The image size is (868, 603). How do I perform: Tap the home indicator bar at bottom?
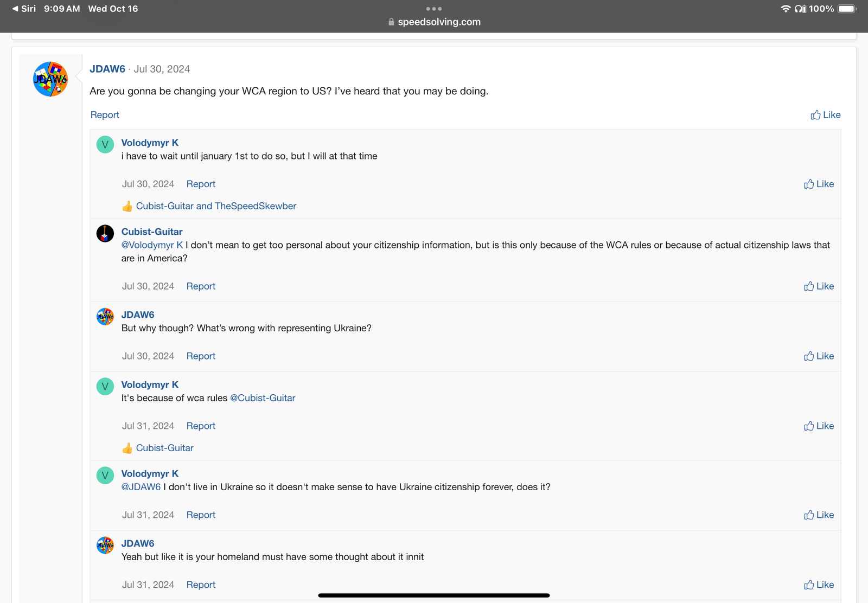(x=434, y=595)
